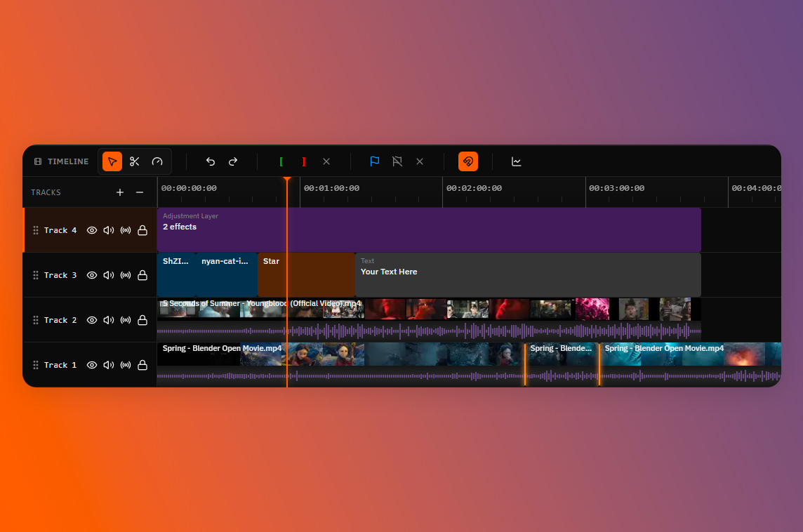Select the speed gauge tool

[157, 161]
